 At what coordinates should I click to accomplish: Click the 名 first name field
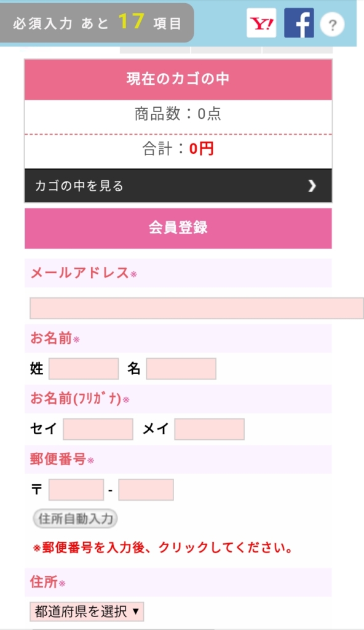tap(181, 369)
